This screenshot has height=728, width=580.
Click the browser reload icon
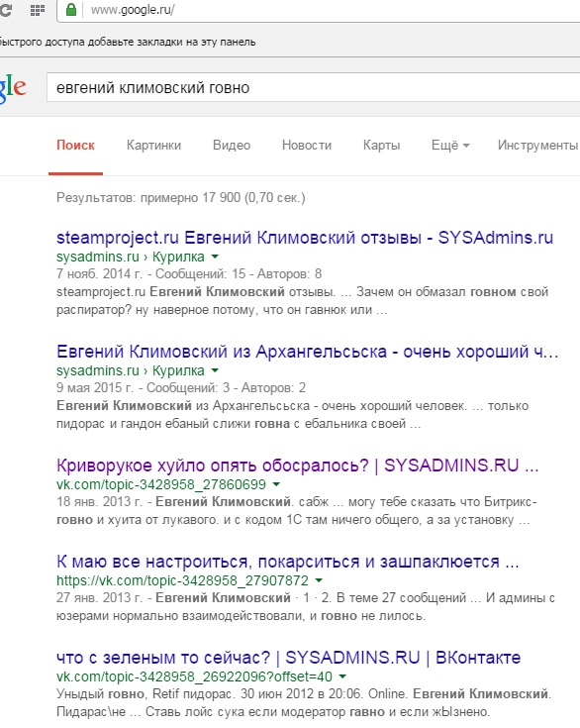(6, 9)
